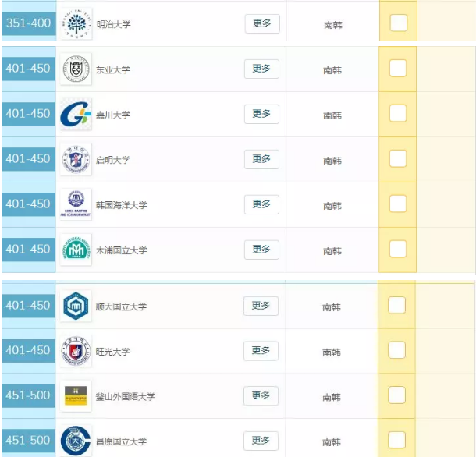
Task: Select the checkbox in 嘉川大学 row
Action: coord(398,113)
